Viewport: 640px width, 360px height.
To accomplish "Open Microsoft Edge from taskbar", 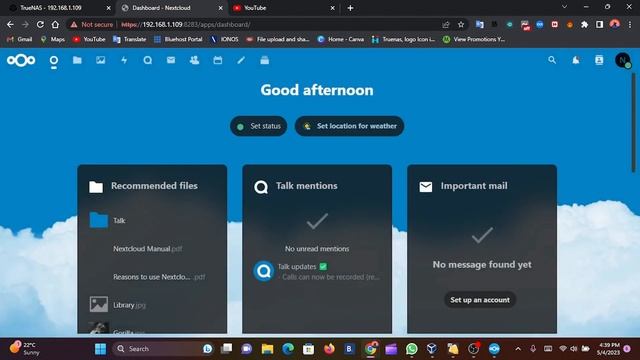I will pos(288,349).
